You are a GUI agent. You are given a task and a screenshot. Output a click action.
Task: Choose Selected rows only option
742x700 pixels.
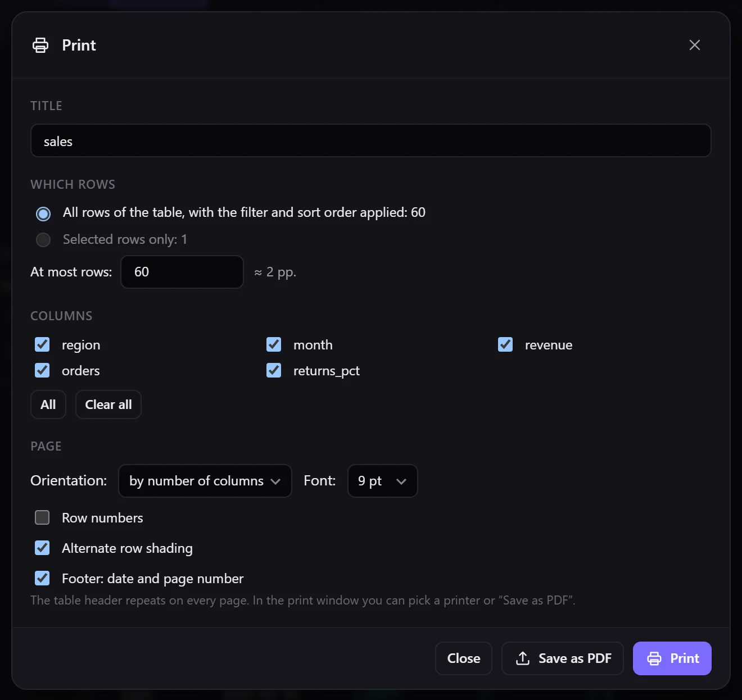43,240
